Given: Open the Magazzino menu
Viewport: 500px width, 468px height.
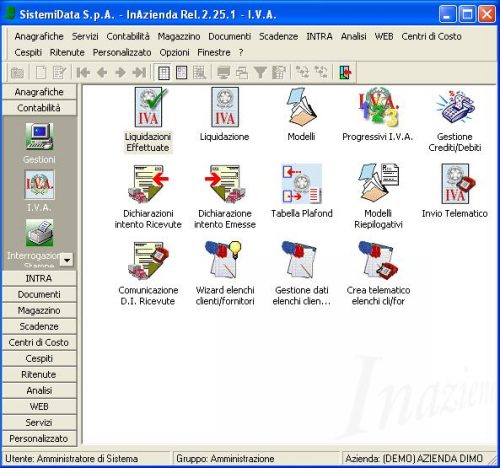Looking at the screenshot, I should point(179,36).
